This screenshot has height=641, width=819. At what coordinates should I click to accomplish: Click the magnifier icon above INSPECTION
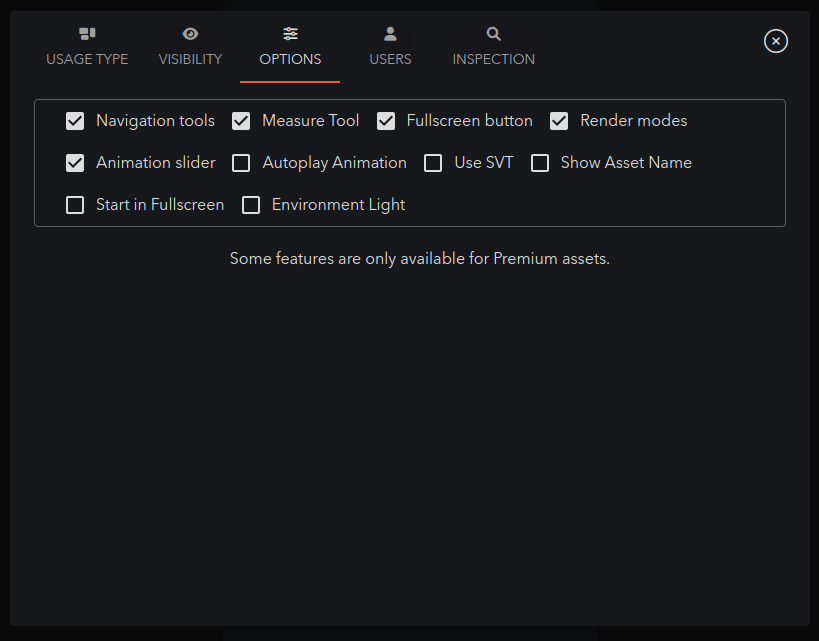pos(492,33)
